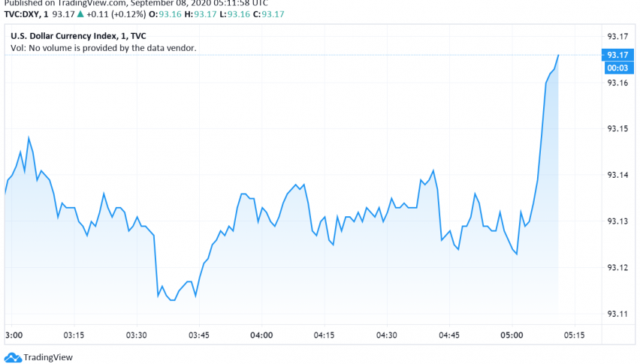Image resolution: width=640 pixels, height=364 pixels.
Task: Click the U.S. Dollar Currency Index title
Action: [x=78, y=36]
